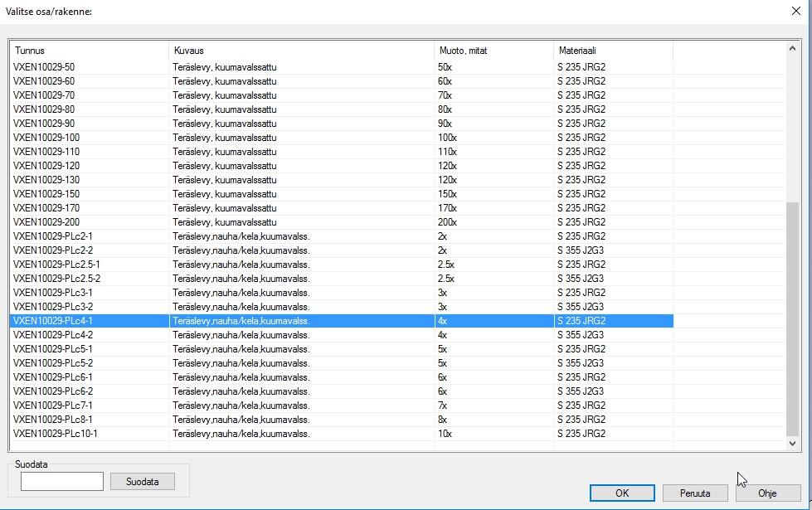
Task: Click the Peruuta cancel button
Action: pos(695,493)
